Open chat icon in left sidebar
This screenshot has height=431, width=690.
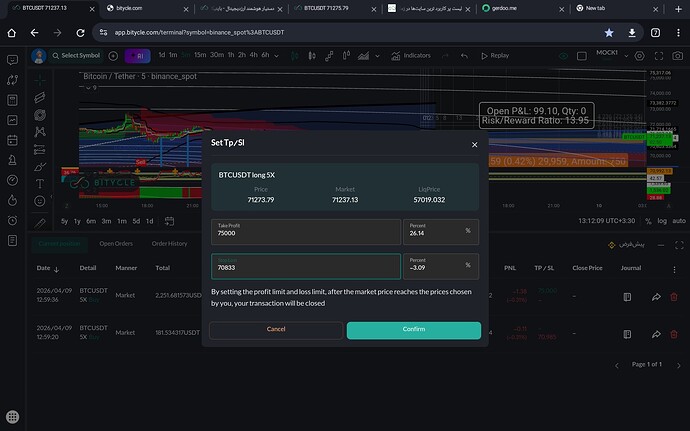12,60
